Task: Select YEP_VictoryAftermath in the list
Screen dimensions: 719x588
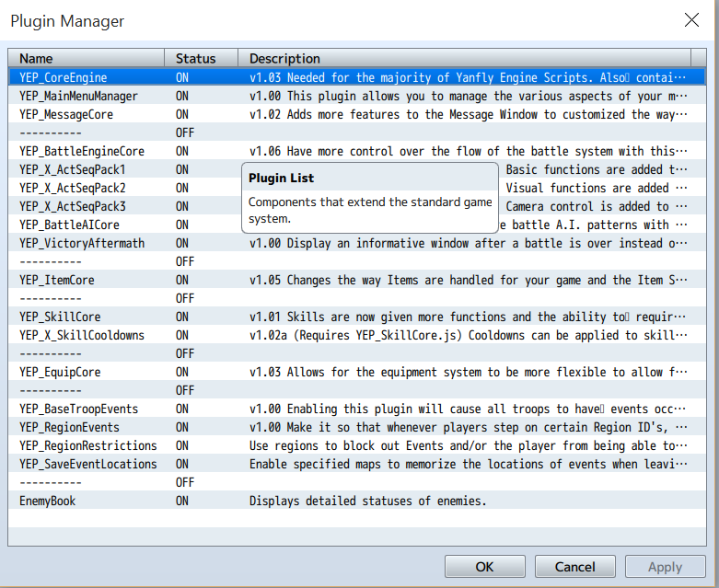Action: click(81, 243)
